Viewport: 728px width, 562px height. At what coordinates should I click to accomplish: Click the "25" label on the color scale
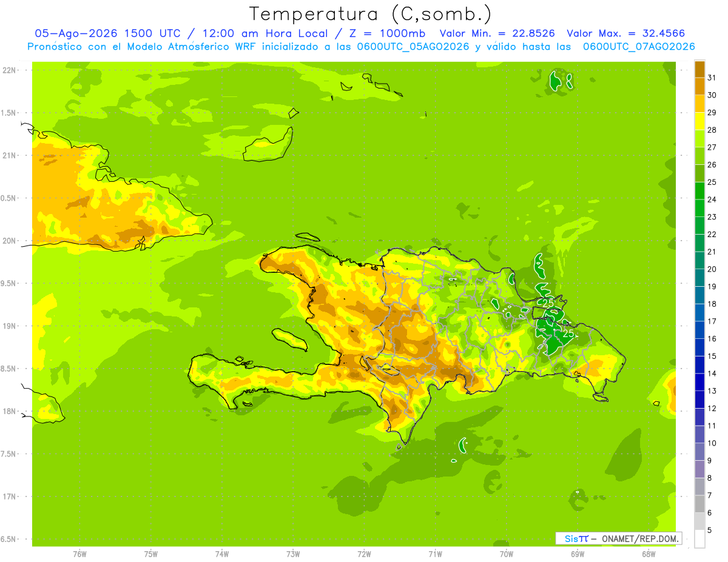712,182
